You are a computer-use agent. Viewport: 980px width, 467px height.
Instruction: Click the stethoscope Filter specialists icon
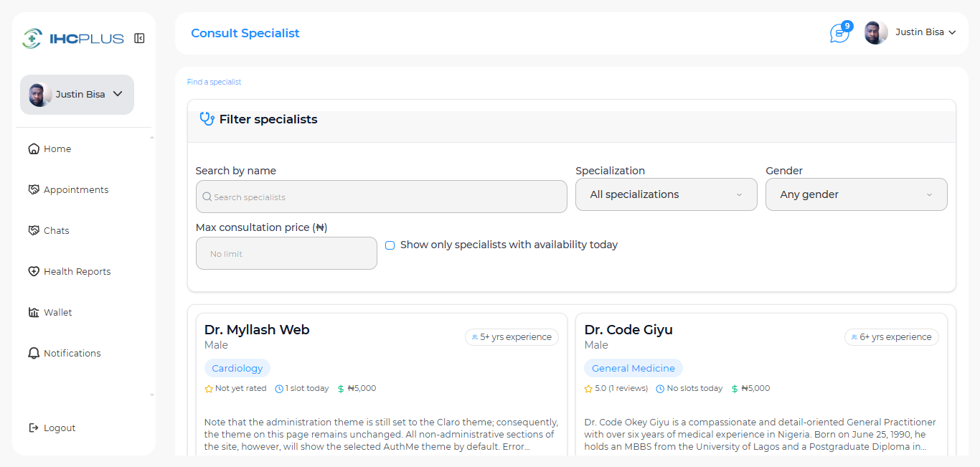coord(207,119)
